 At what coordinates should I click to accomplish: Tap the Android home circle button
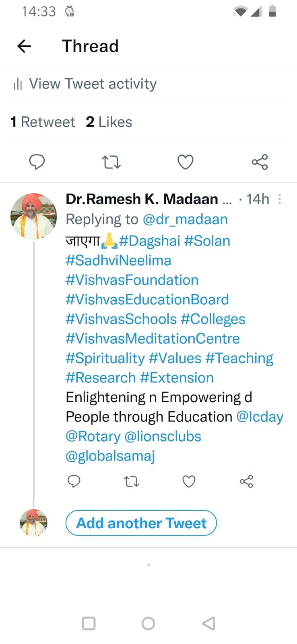148,623
